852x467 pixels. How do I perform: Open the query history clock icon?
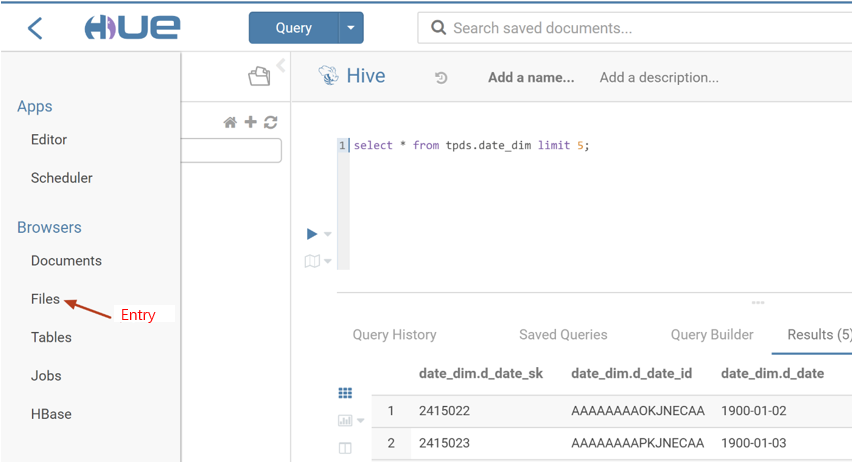[441, 78]
